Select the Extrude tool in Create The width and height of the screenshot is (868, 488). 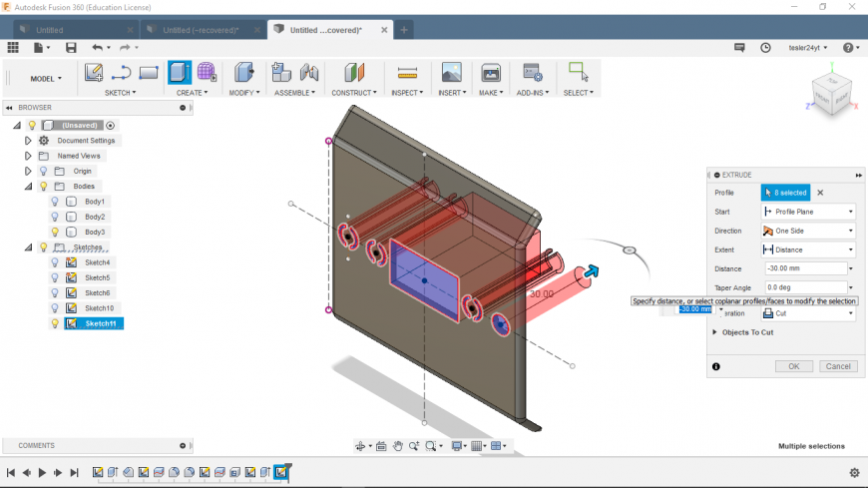(x=180, y=73)
